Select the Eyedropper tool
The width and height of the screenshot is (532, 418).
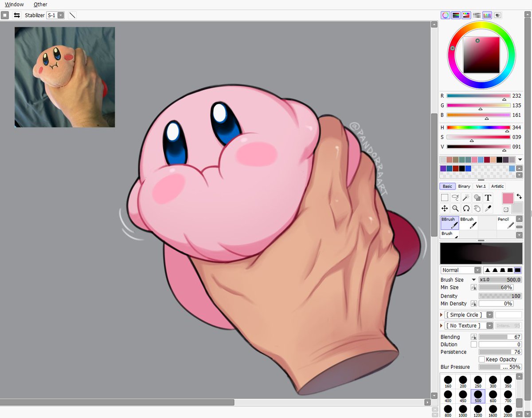[488, 208]
